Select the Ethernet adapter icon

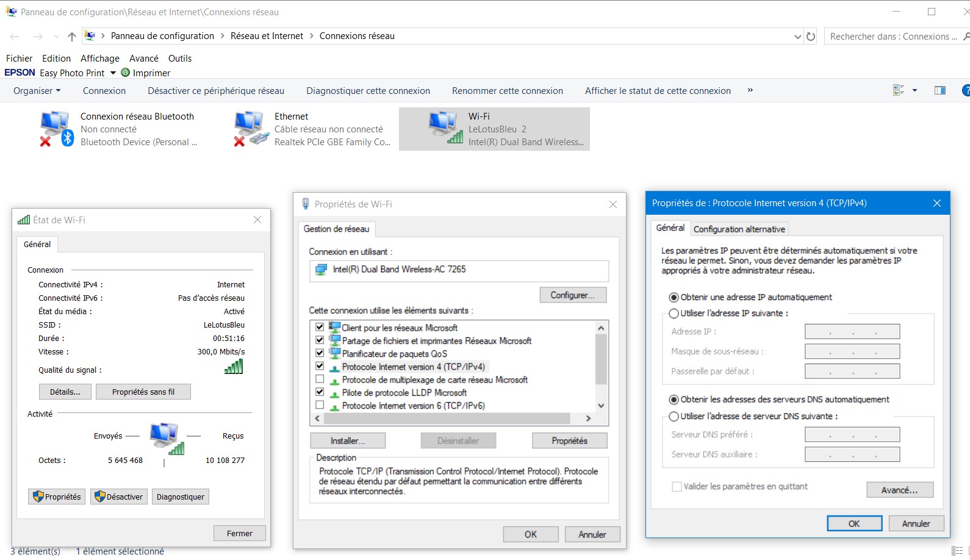pyautogui.click(x=251, y=129)
